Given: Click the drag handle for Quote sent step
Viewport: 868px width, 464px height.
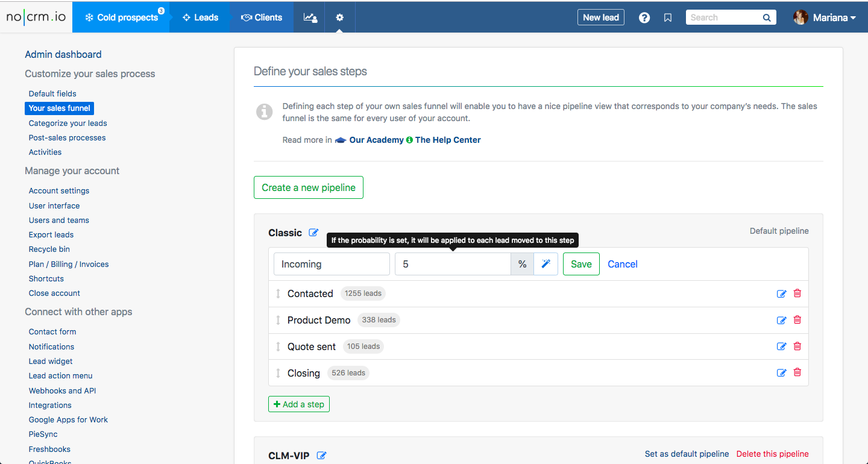Looking at the screenshot, I should point(278,346).
